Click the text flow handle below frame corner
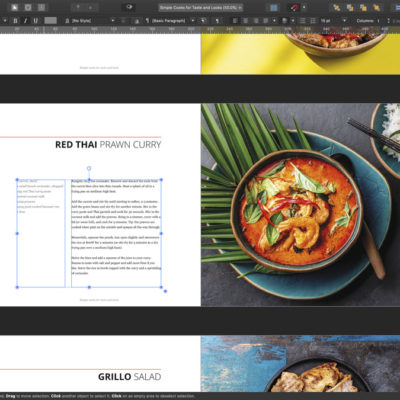400x400 pixels. (x=165, y=291)
